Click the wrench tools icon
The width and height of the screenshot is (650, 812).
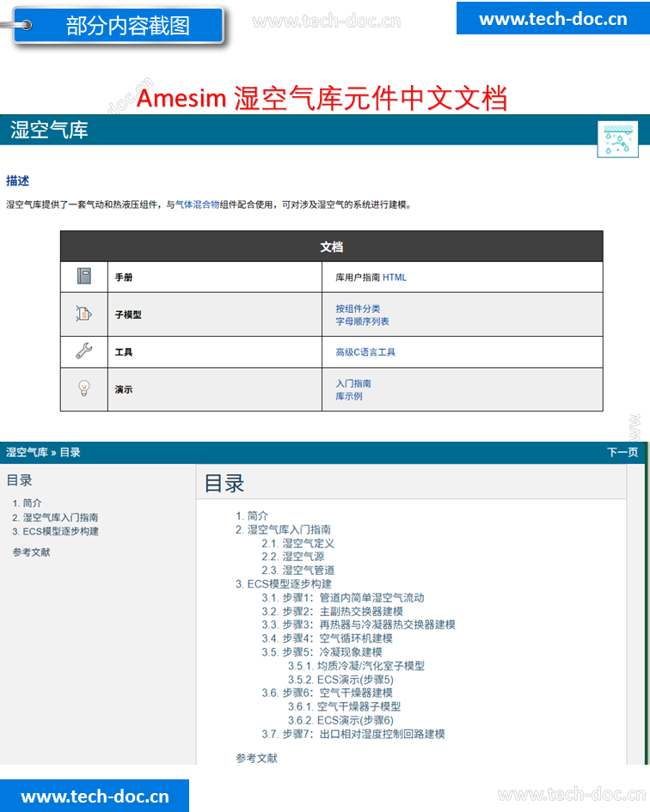84,351
